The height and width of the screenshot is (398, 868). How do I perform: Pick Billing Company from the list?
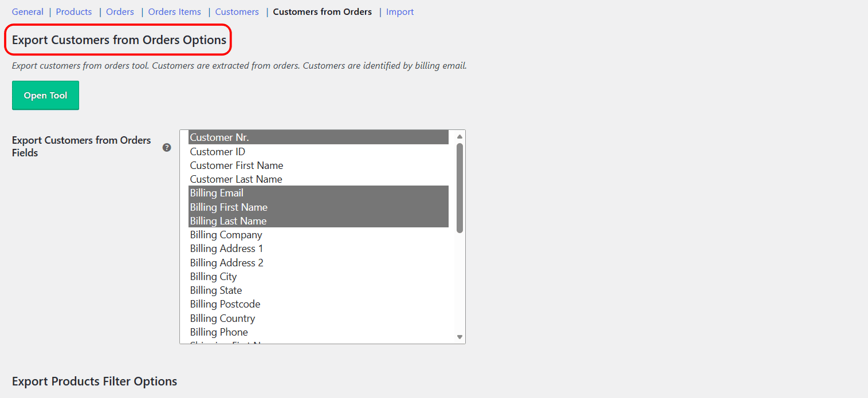coord(319,234)
